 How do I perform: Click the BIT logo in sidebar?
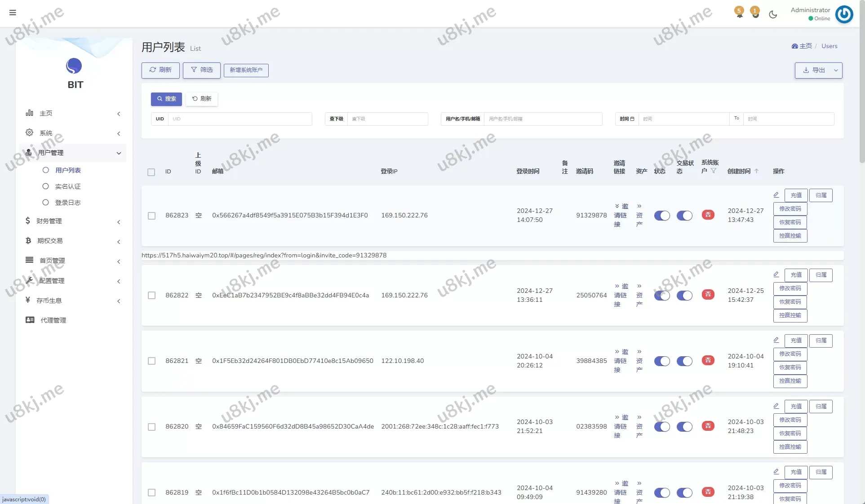74,66
